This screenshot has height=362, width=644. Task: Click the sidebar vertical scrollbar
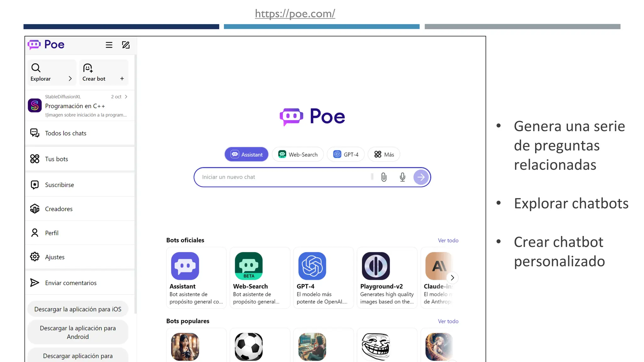pos(136,184)
